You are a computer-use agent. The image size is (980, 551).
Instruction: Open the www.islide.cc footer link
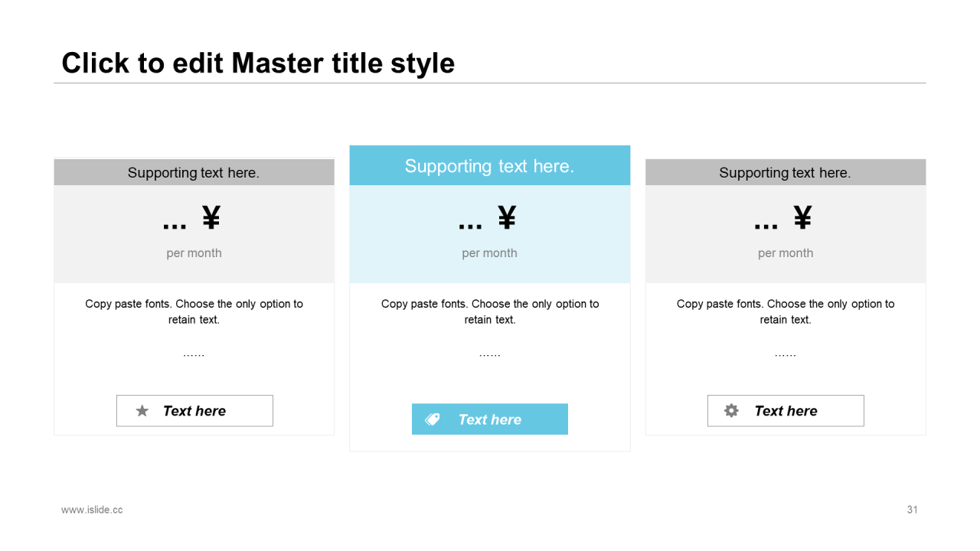pyautogui.click(x=92, y=510)
